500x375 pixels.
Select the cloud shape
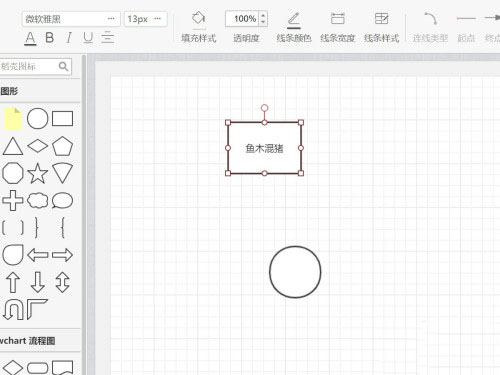pyautogui.click(x=37, y=201)
